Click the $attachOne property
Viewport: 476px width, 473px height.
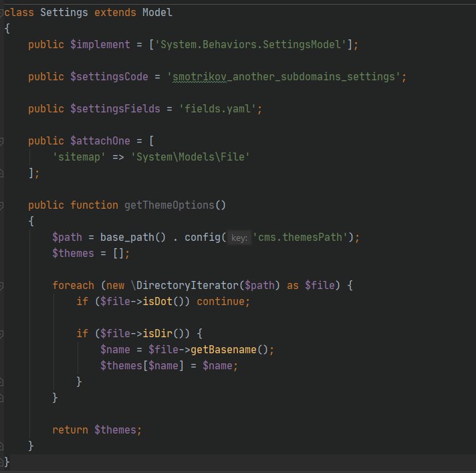[100, 141]
